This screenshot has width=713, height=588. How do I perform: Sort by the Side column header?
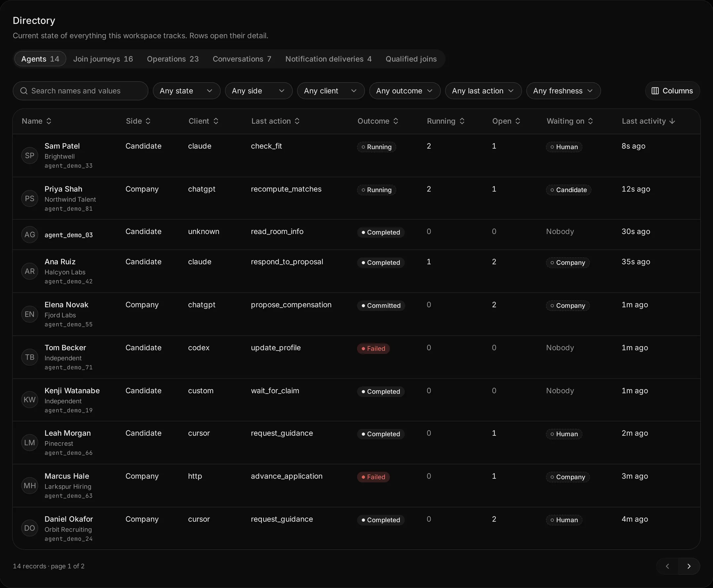point(138,121)
